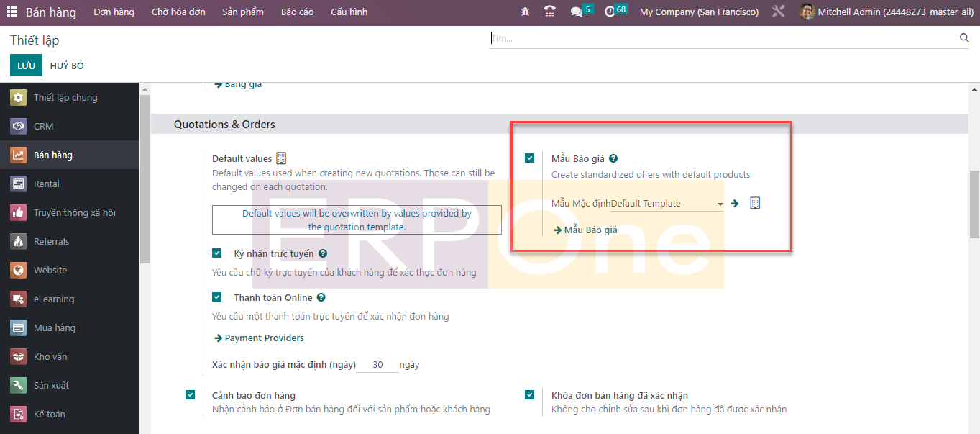
Task: Toggle Ký nhận trực tuyến checkbox
Action: coord(217,253)
